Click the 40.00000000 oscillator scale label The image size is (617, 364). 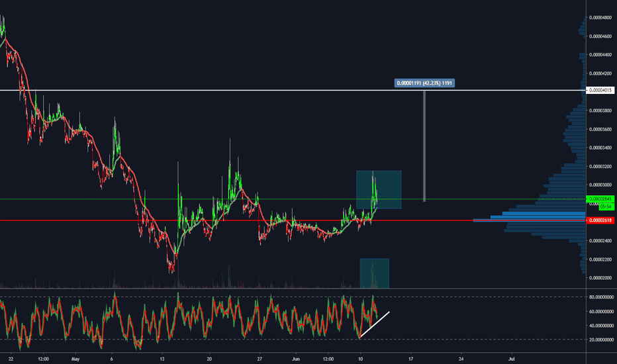pos(601,326)
